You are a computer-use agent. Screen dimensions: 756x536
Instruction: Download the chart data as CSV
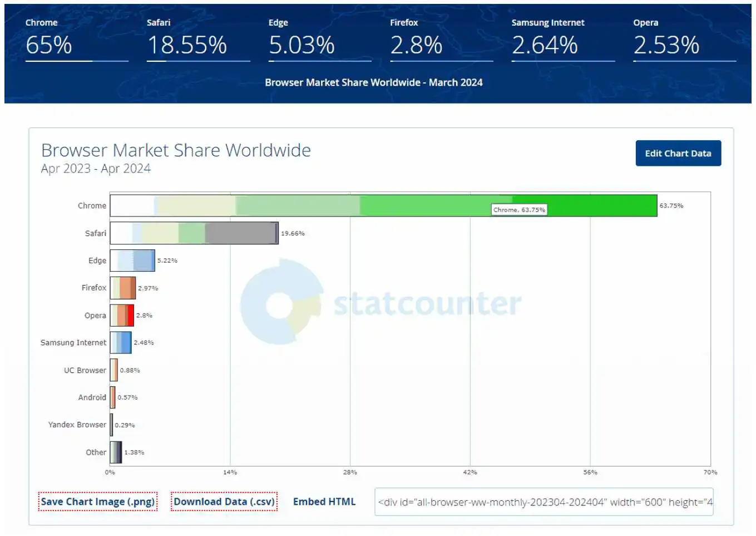coord(224,501)
